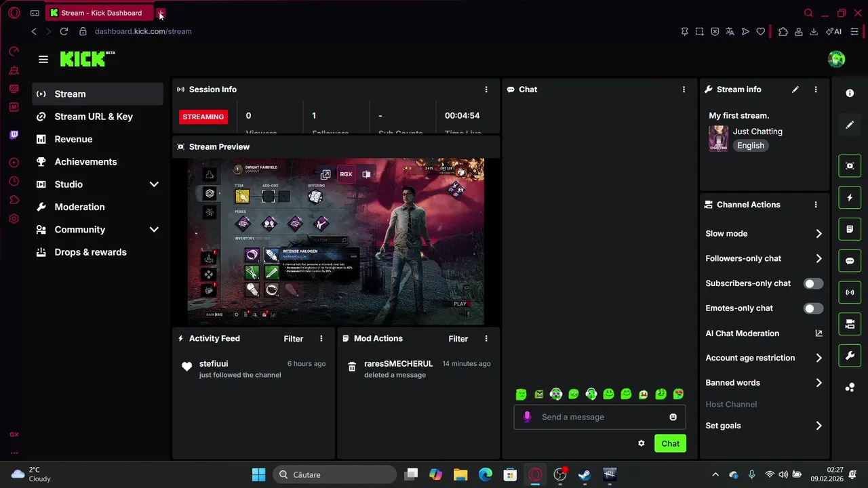
Task: Open Drops & rewards page
Action: (98, 252)
